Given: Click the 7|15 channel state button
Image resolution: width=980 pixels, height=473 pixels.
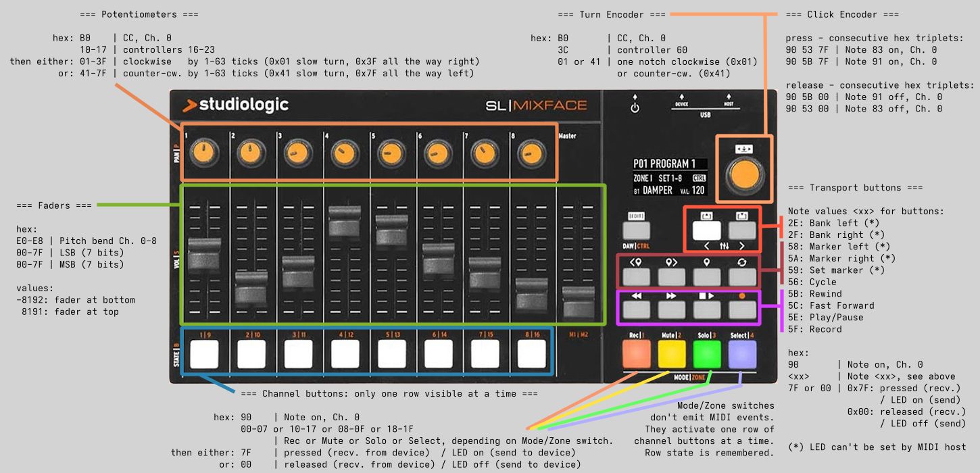Looking at the screenshot, I should tap(485, 353).
